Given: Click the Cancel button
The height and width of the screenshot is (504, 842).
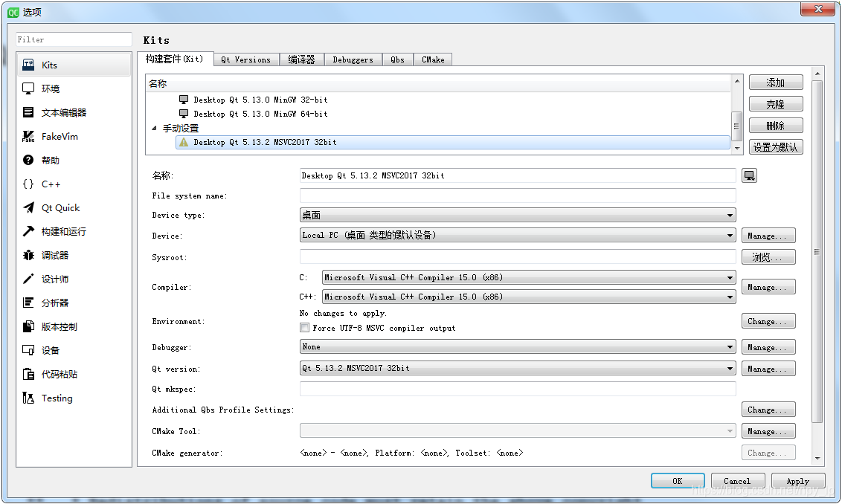Looking at the screenshot, I should tap(737, 481).
